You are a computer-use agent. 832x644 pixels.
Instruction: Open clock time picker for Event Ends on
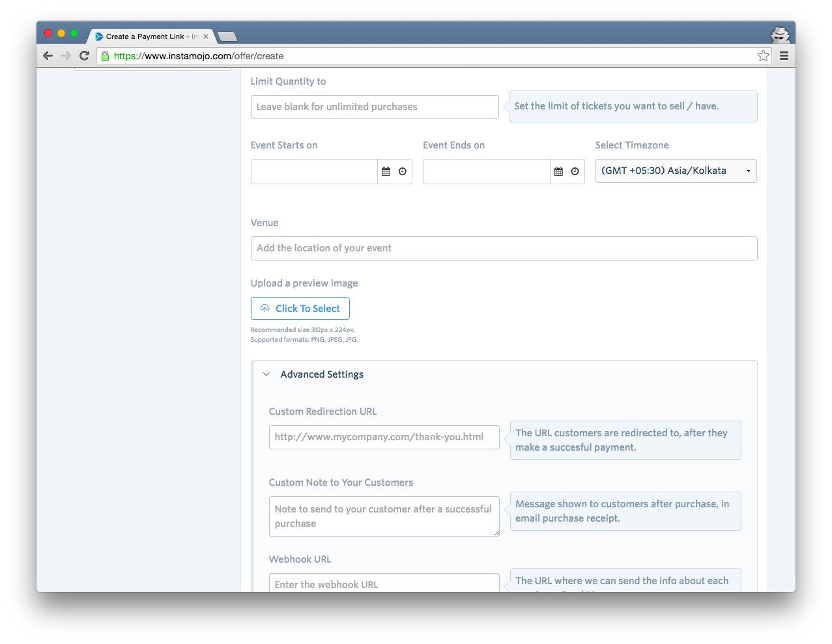575,171
